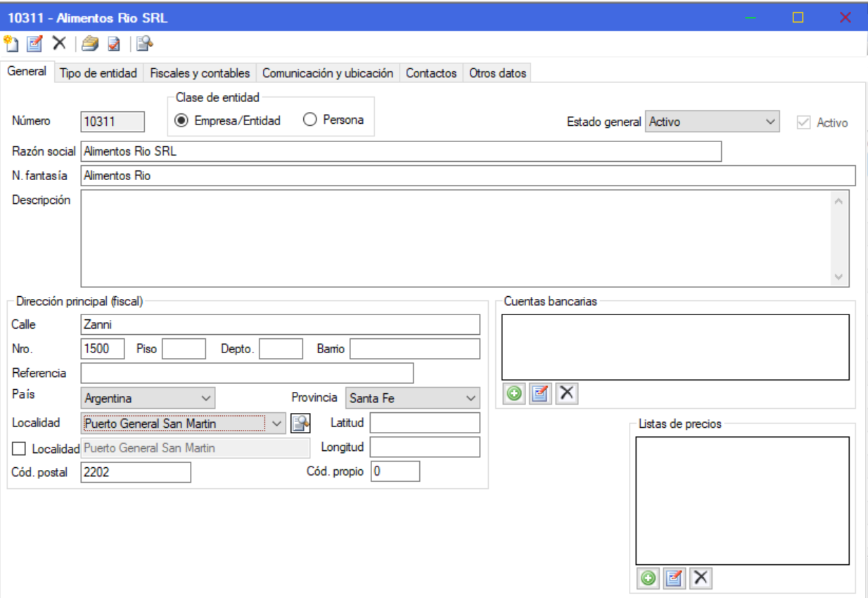
Task: Click the new record toolbar icon
Action: pos(11,44)
